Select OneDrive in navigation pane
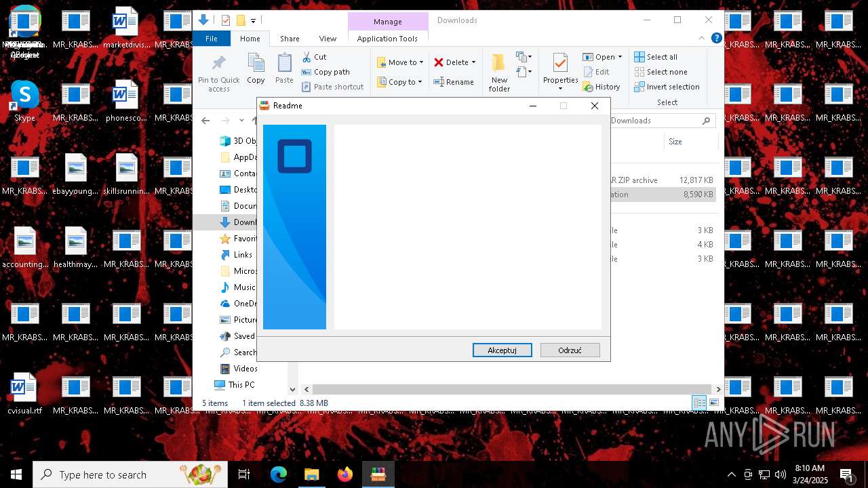Screen dimensions: 868x488 point(238,304)
